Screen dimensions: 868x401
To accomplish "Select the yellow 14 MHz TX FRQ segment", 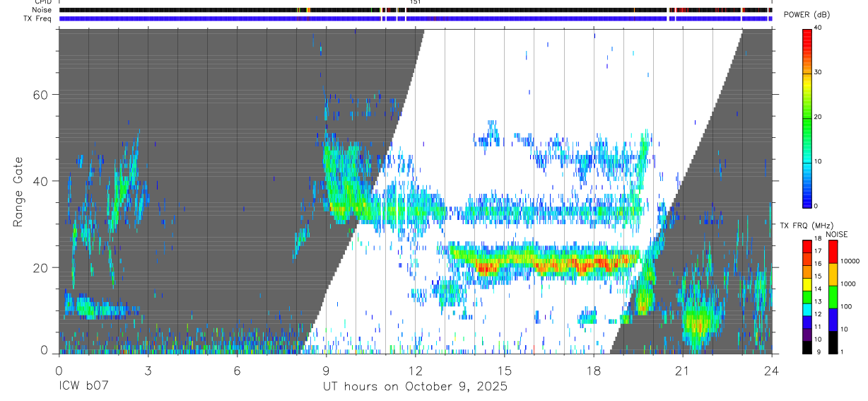I will point(807,284).
